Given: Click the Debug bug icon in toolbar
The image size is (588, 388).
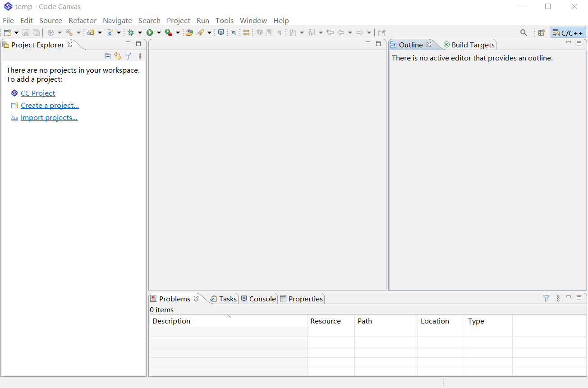Looking at the screenshot, I should point(131,32).
